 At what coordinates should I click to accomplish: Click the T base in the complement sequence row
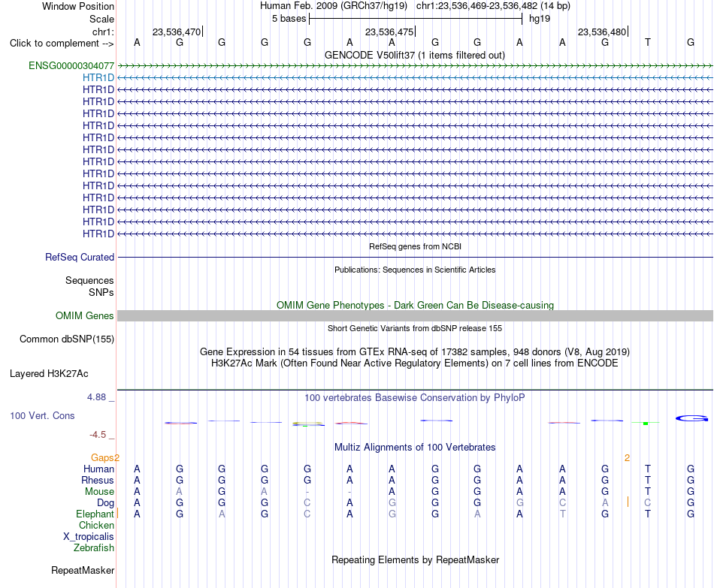click(x=648, y=42)
